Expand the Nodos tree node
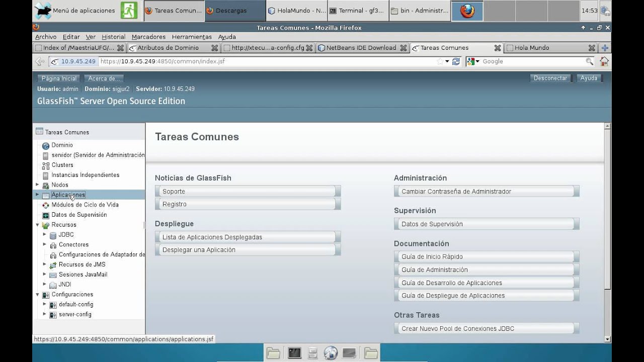The height and width of the screenshot is (362, 644). click(37, 185)
